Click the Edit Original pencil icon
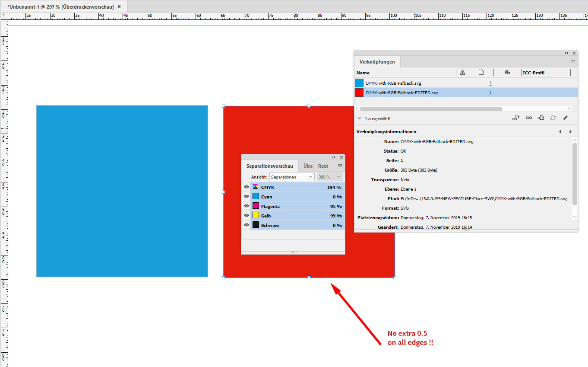The image size is (588, 367). coord(565,118)
